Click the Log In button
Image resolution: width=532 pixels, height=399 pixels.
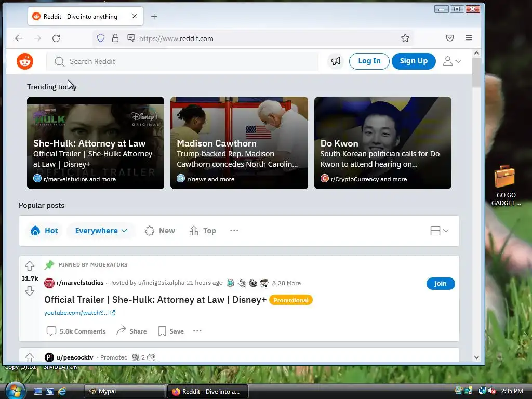369,61
